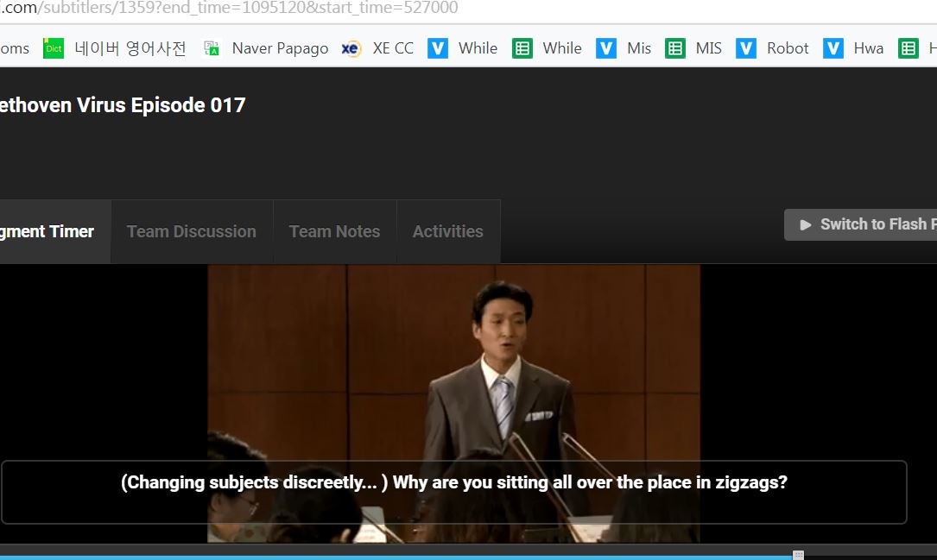The width and height of the screenshot is (937, 560).
Task: Click the Switch to Flash button label
Action: (878, 224)
